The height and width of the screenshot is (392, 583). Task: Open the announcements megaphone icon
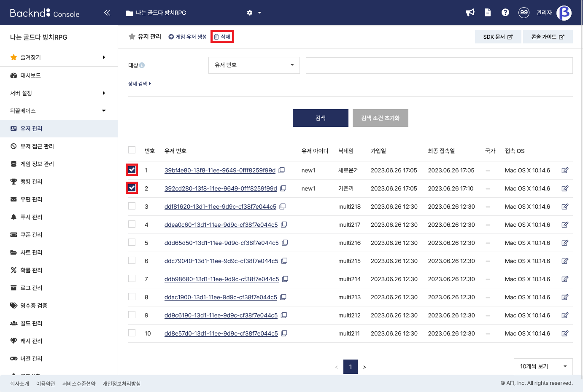[x=470, y=13]
